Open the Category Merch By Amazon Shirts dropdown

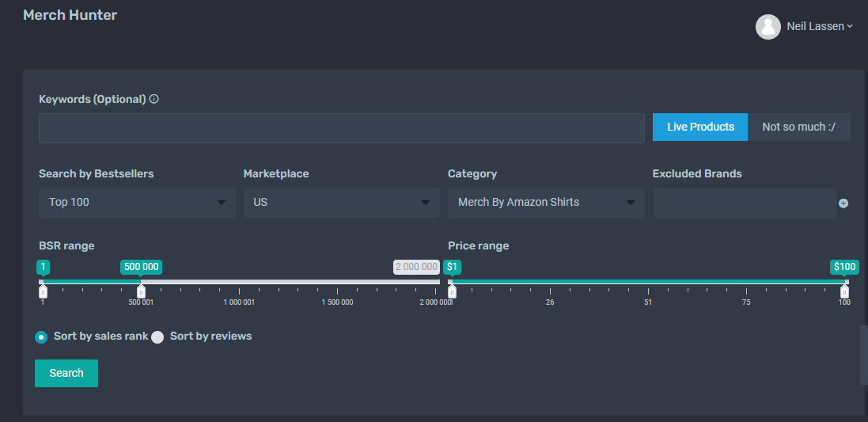[x=547, y=202]
